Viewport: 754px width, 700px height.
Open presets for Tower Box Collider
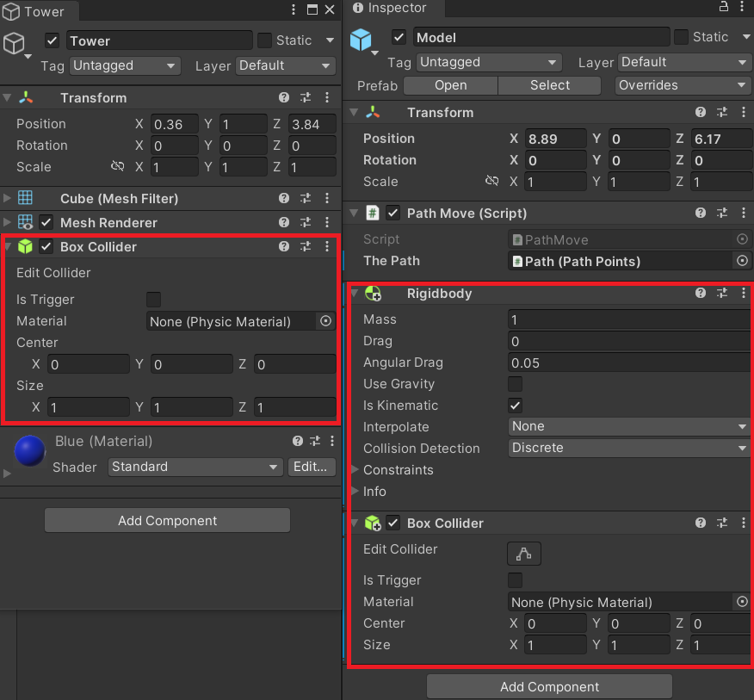tap(306, 247)
